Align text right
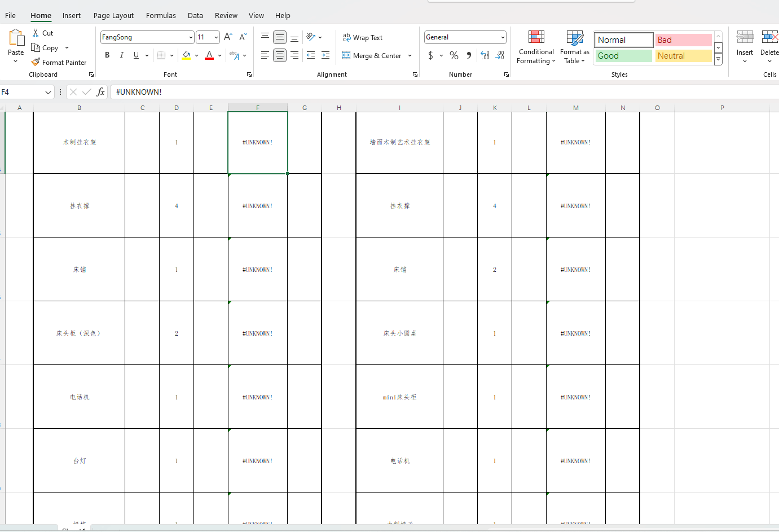 pos(294,55)
